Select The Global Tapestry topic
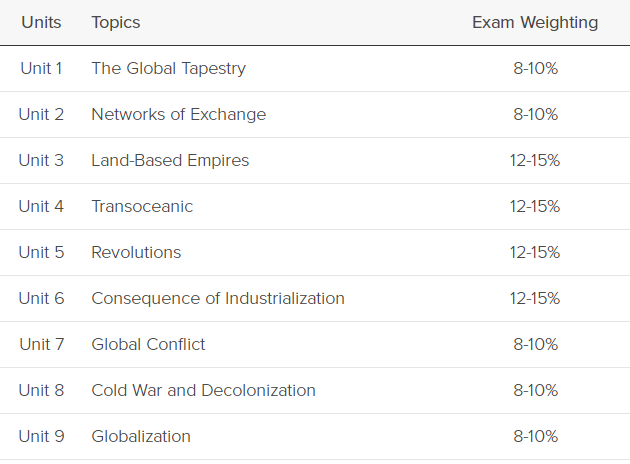 (168, 69)
